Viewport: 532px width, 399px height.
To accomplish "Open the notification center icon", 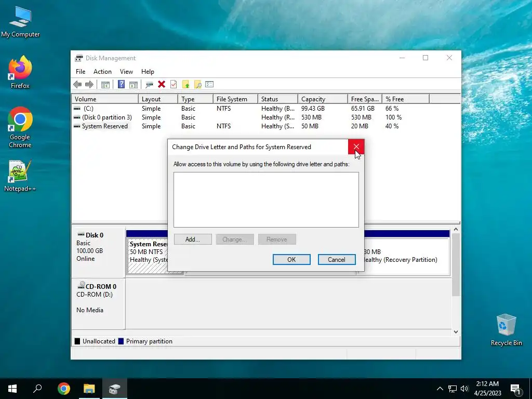I will pyautogui.click(x=515, y=389).
